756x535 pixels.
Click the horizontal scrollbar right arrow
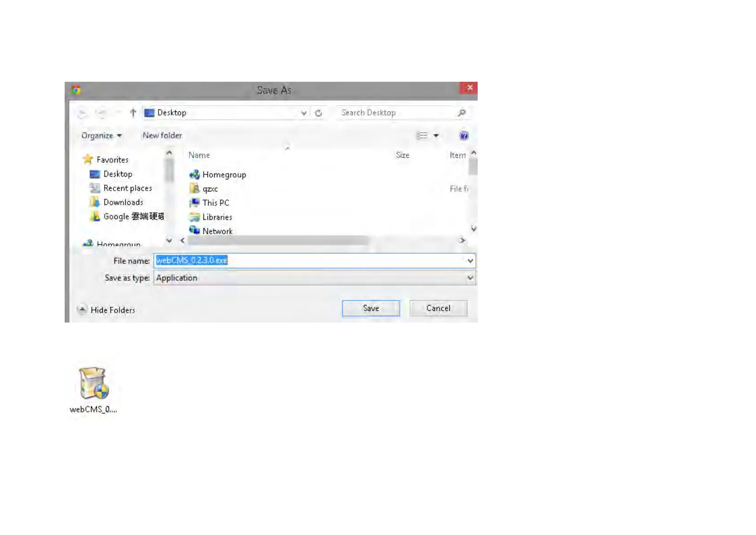coord(462,241)
